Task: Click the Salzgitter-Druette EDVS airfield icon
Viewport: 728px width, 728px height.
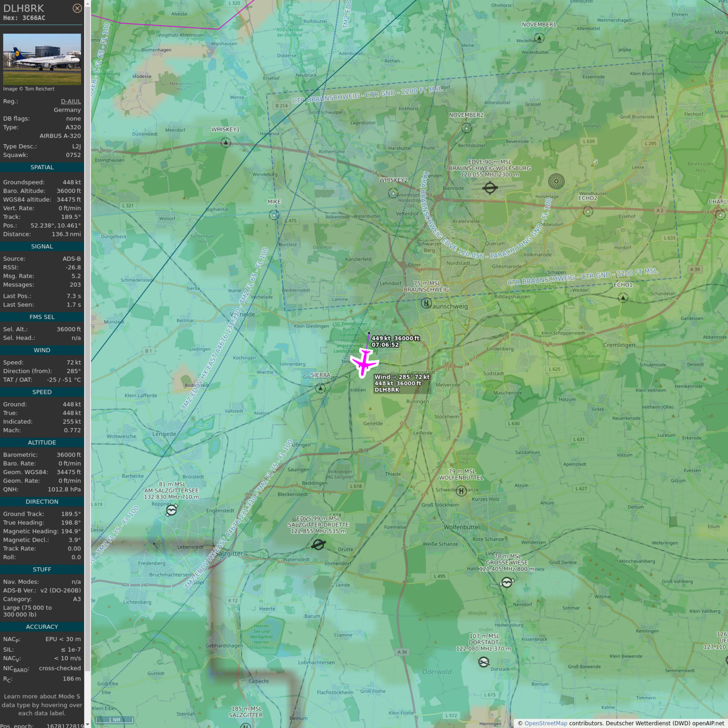Action: (318, 544)
